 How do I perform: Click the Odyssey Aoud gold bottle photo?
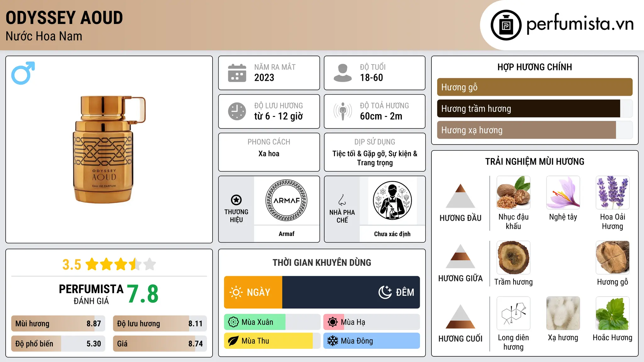(108, 149)
